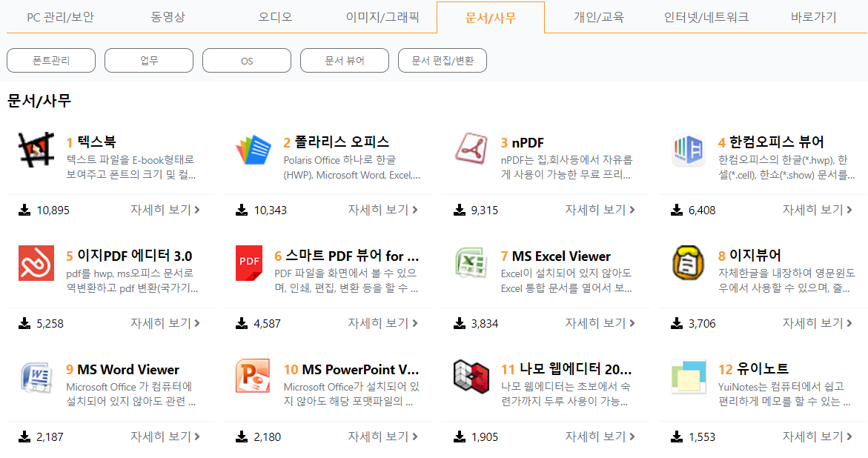Open the 개인/교육 tab
Screen dimensions: 868x458
(598, 17)
